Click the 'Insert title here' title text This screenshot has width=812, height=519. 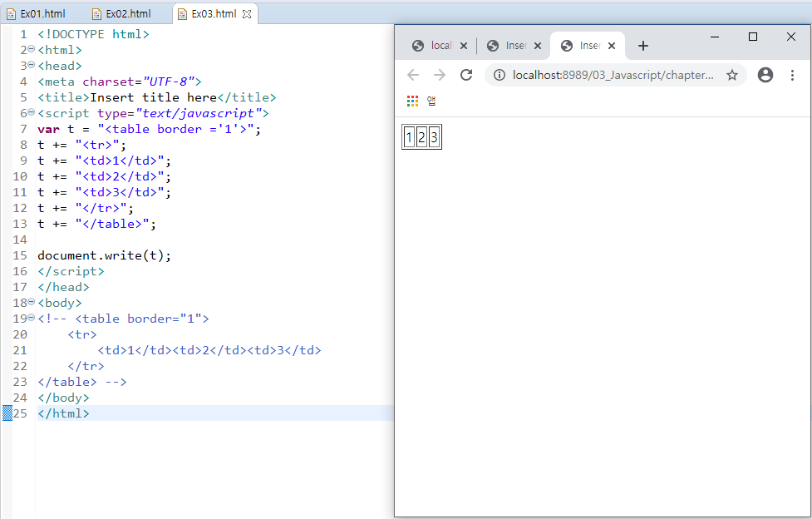[x=153, y=97]
